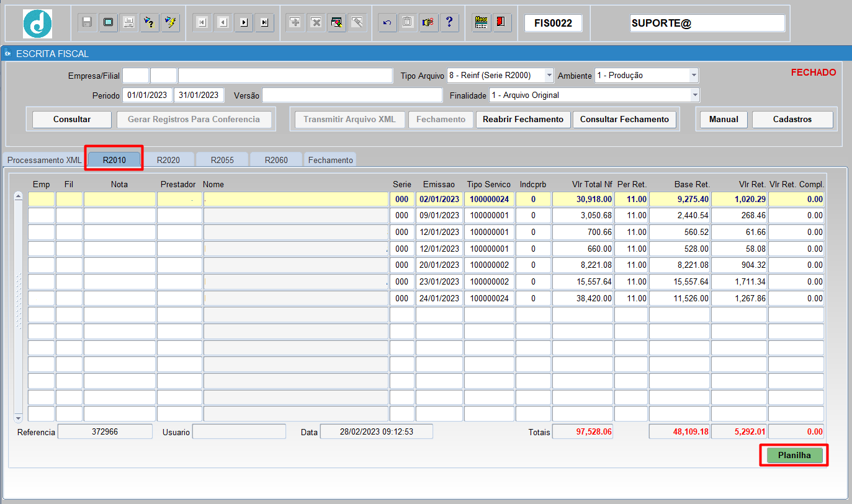This screenshot has width=852, height=504.
Task: Click the Menu toolbar icon
Action: pos(481,23)
